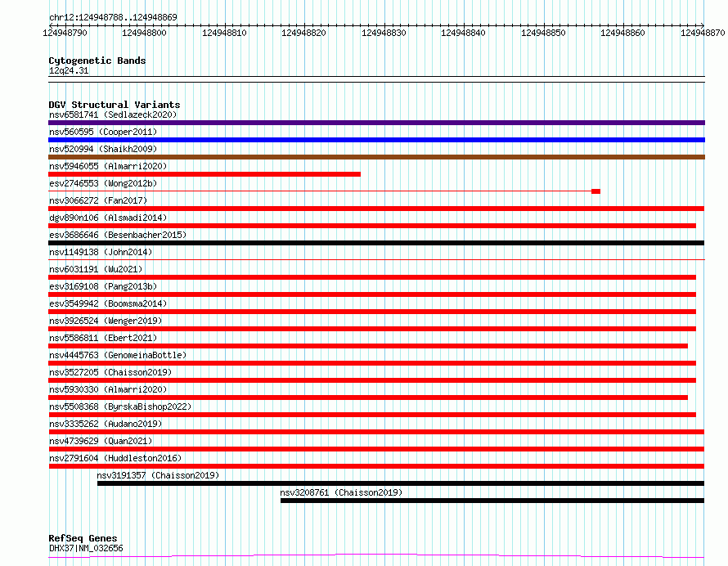Click nsv3335262 (Audano2019) label
This screenshot has width=728, height=566.
[106, 424]
